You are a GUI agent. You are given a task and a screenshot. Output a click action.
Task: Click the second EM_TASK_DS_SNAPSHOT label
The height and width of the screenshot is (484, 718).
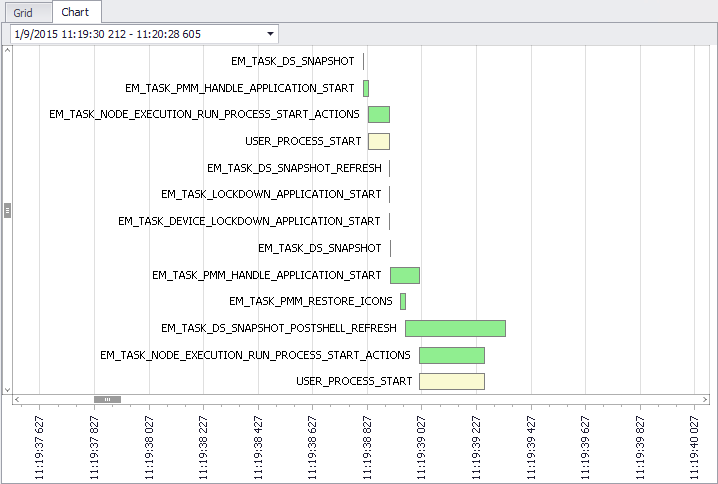tap(320, 248)
